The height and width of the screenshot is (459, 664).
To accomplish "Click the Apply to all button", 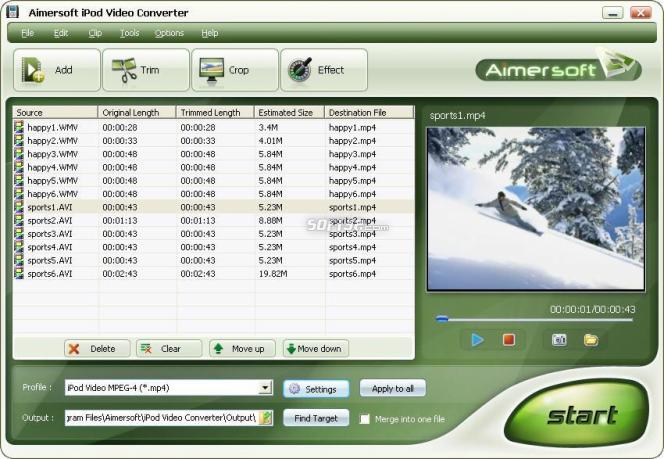I will [393, 388].
